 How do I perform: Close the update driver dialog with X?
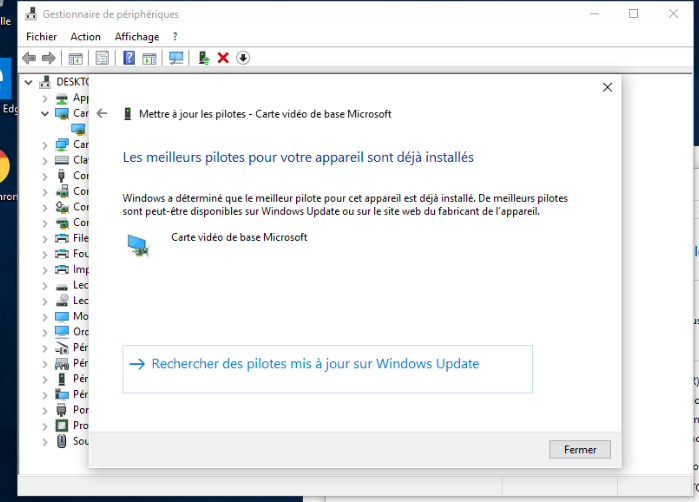(x=607, y=87)
